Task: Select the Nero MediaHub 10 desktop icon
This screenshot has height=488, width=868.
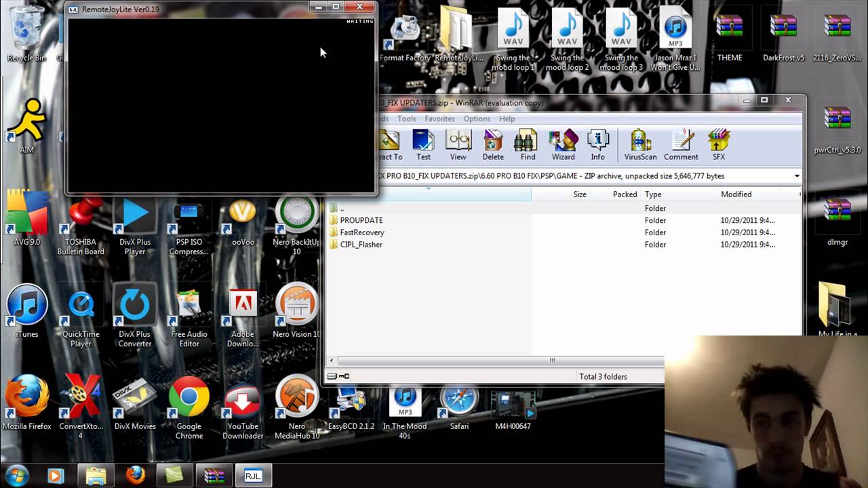Action: click(297, 407)
